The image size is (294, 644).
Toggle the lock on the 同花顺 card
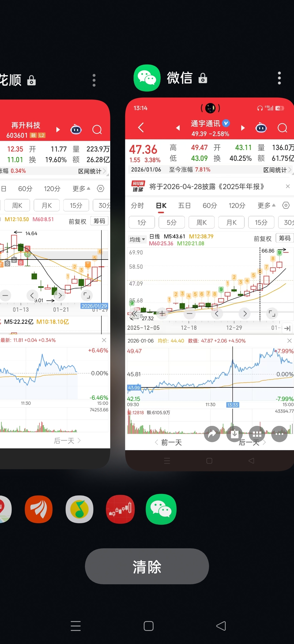[x=32, y=80]
